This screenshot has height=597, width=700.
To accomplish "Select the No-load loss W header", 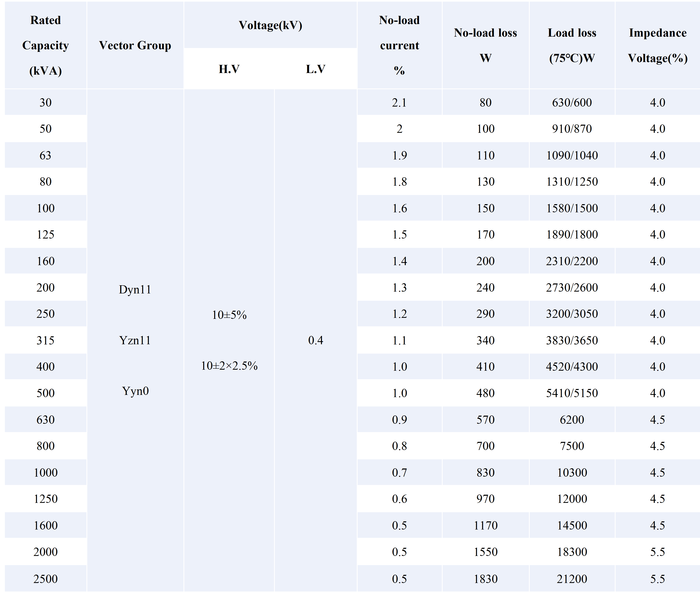I will tap(485, 45).
